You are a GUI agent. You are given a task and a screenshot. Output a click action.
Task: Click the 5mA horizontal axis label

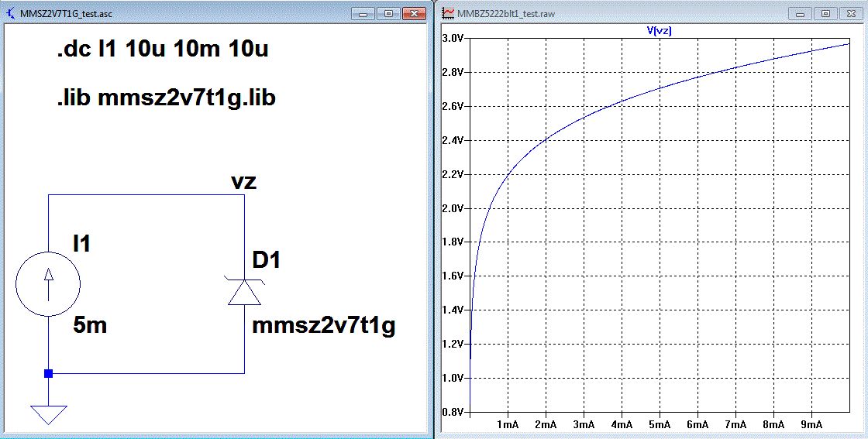(x=659, y=424)
